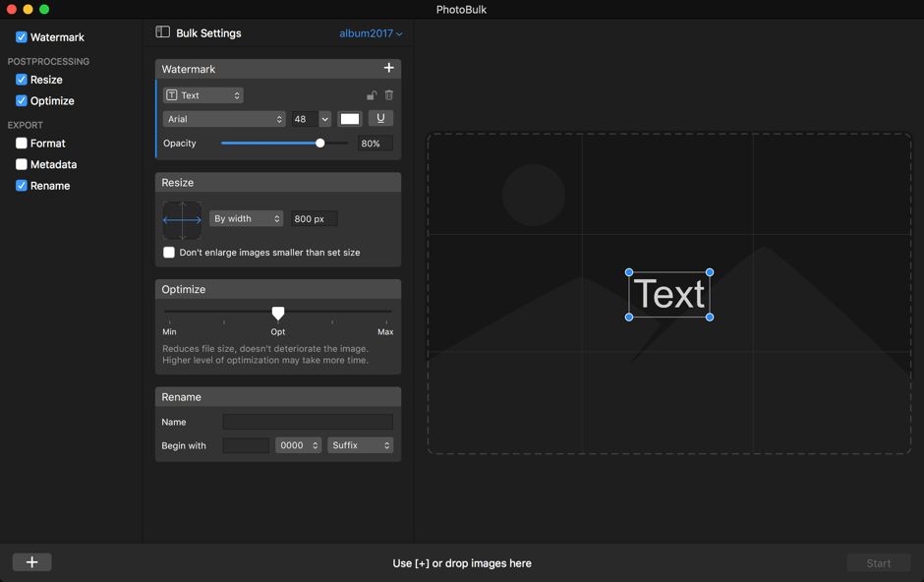Toggle underline text style button
The height and width of the screenshot is (582, 924).
click(380, 119)
